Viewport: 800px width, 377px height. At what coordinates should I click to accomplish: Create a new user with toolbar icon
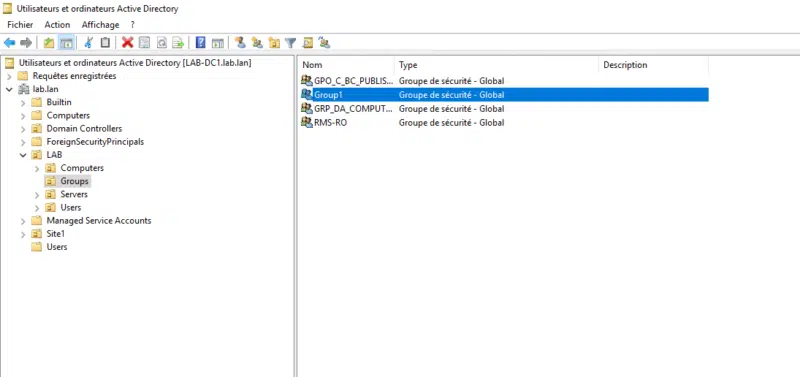(x=240, y=43)
